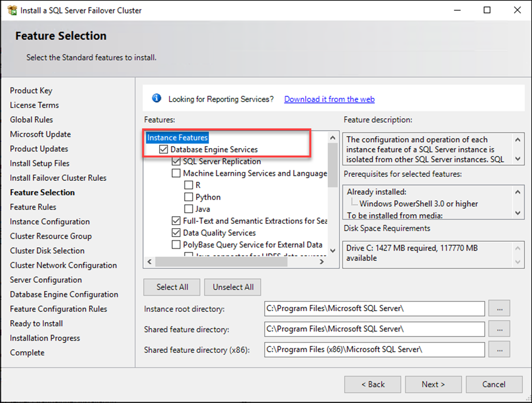The image size is (532, 403).
Task: Select the Database Engine Configuration step
Action: pos(64,295)
